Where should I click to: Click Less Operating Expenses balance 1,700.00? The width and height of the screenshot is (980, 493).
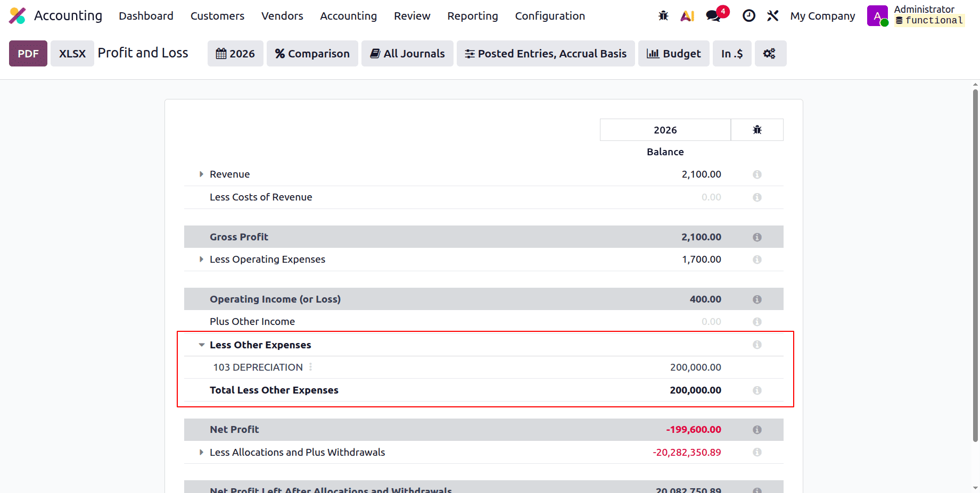[x=701, y=260]
